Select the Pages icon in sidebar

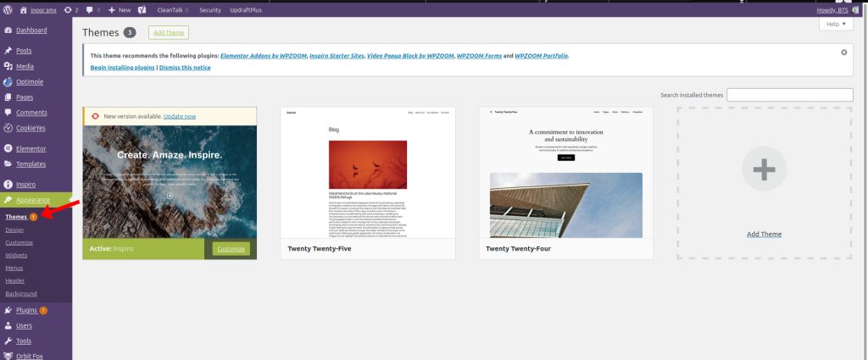point(8,97)
